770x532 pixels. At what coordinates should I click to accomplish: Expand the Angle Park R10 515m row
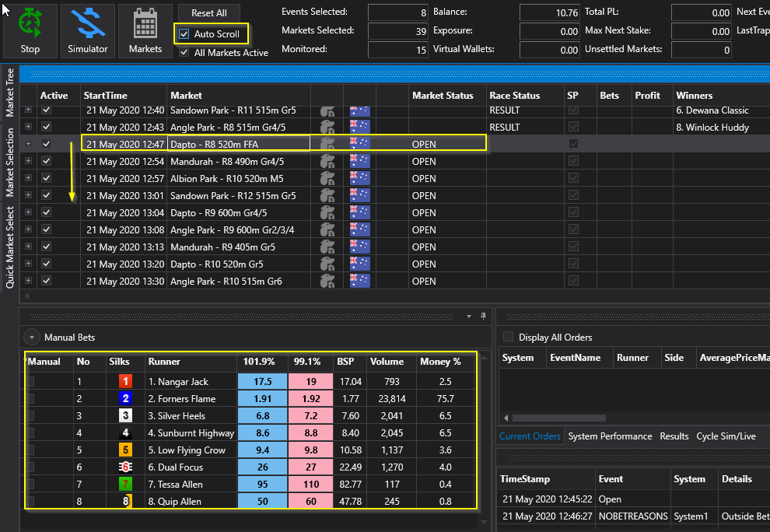(x=29, y=281)
